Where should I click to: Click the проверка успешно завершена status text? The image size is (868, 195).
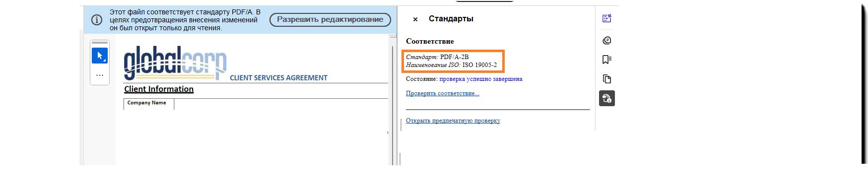point(481,79)
